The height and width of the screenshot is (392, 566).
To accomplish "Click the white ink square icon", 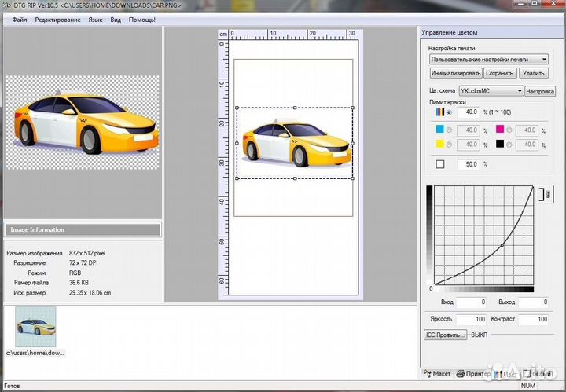I will pos(439,164).
